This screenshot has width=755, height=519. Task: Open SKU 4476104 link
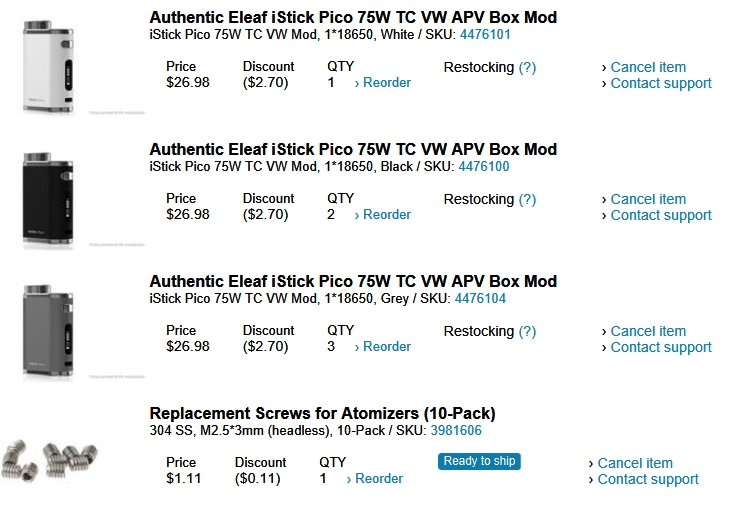pyautogui.click(x=480, y=299)
